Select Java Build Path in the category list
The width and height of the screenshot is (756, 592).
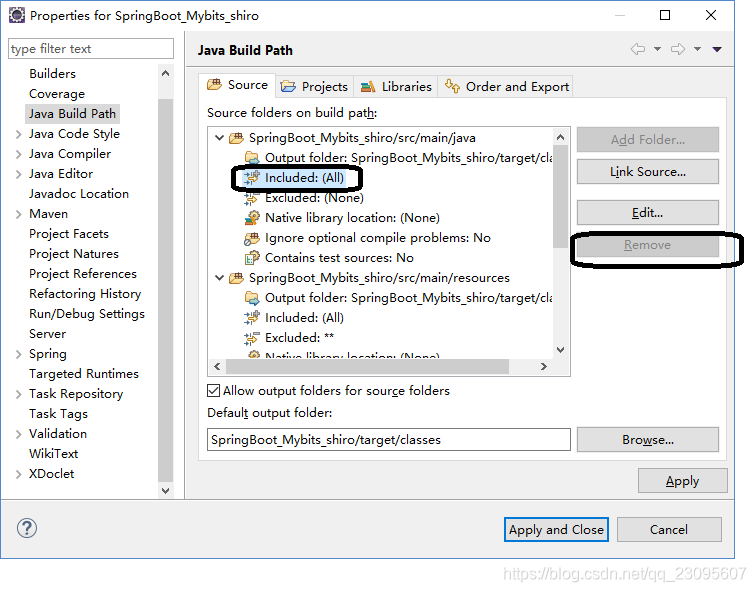[72, 114]
